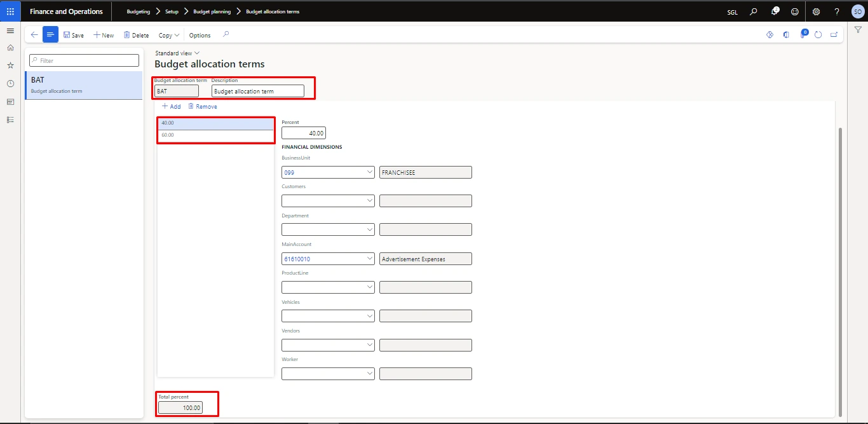Open the Worker dropdown

pos(370,374)
